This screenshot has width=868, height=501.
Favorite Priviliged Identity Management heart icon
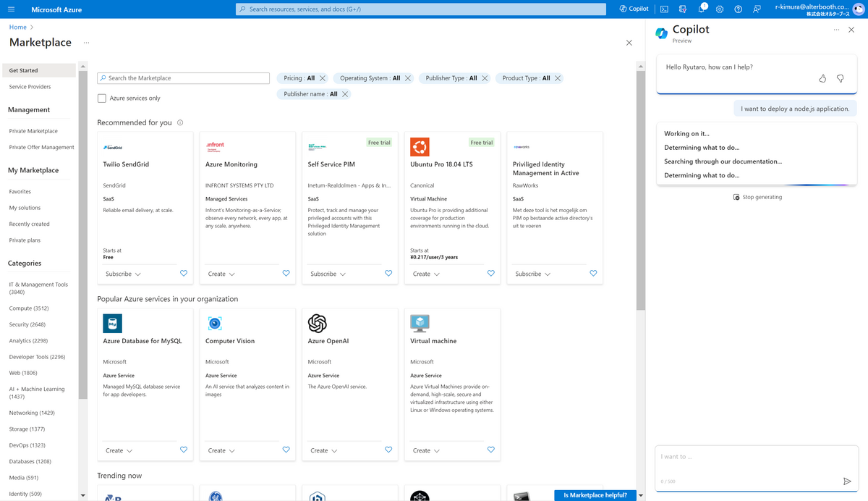593,274
